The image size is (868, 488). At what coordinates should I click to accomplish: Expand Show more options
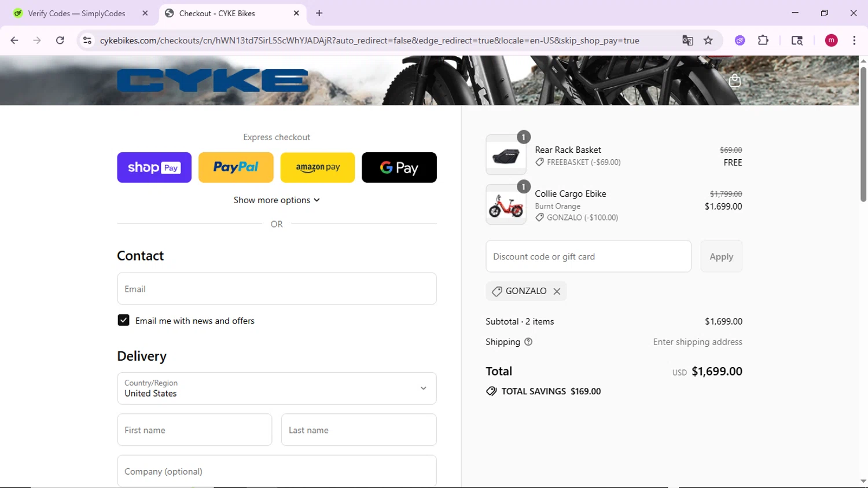point(277,200)
